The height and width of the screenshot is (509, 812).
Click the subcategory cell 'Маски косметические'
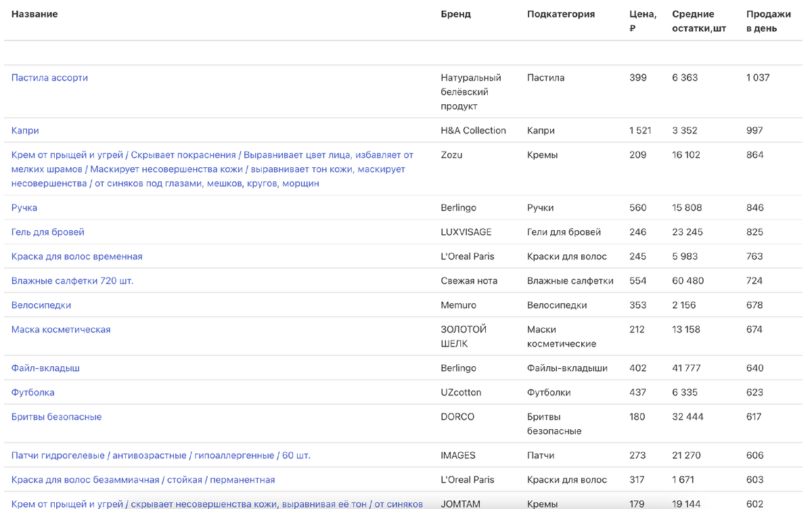[562, 336]
